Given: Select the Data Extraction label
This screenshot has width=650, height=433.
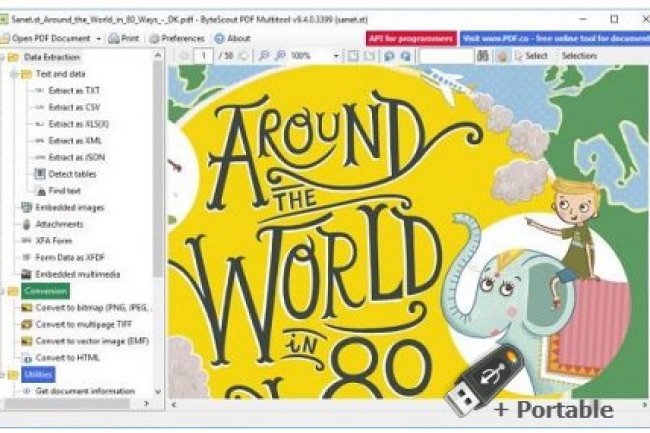Looking at the screenshot, I should click(x=52, y=57).
